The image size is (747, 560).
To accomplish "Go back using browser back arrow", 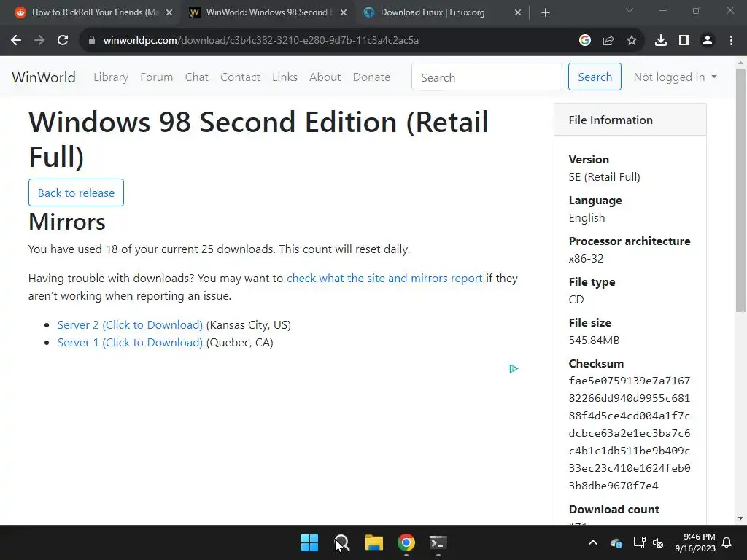I will [16, 41].
